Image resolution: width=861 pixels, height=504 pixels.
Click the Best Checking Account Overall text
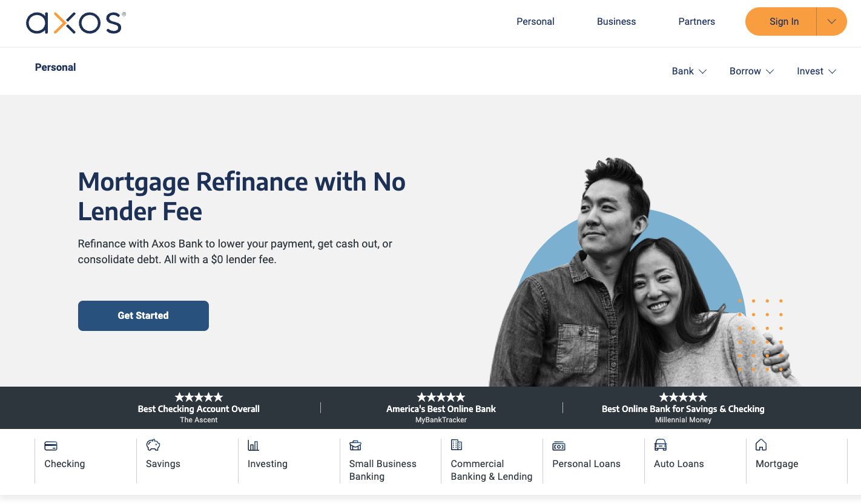coord(199,409)
